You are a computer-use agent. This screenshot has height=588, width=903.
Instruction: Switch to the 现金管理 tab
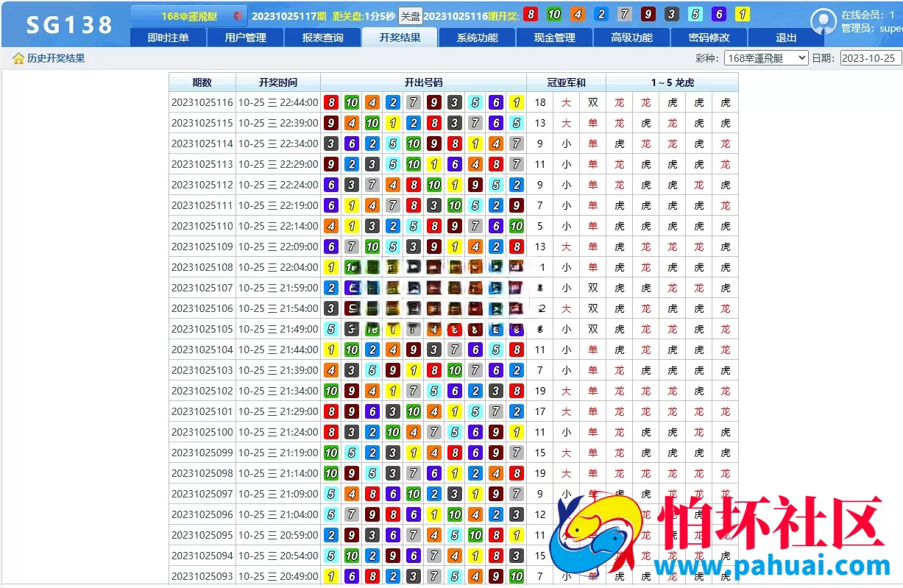click(554, 38)
